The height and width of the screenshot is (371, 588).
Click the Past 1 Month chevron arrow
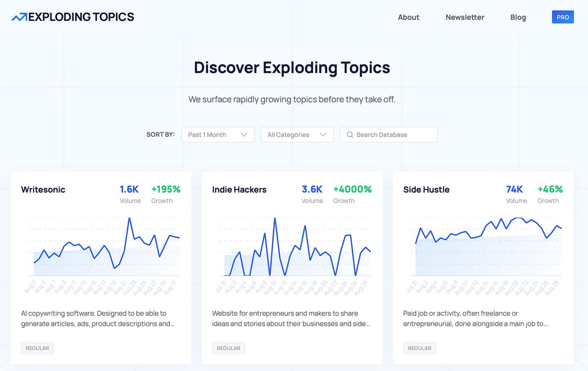[x=244, y=135]
